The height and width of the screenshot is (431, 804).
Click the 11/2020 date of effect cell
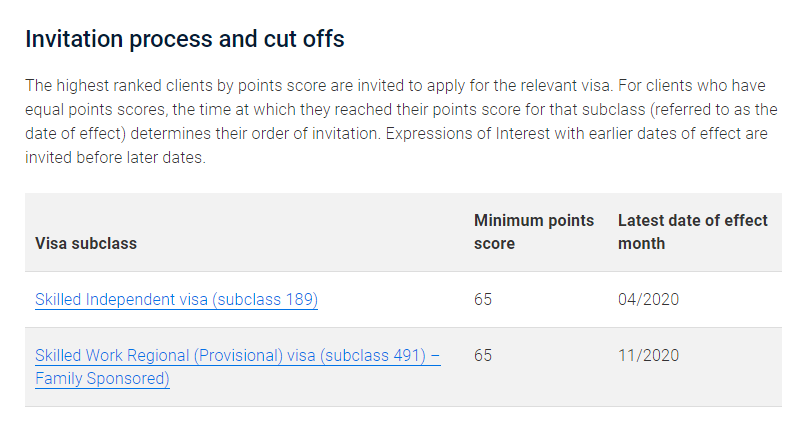(648, 355)
